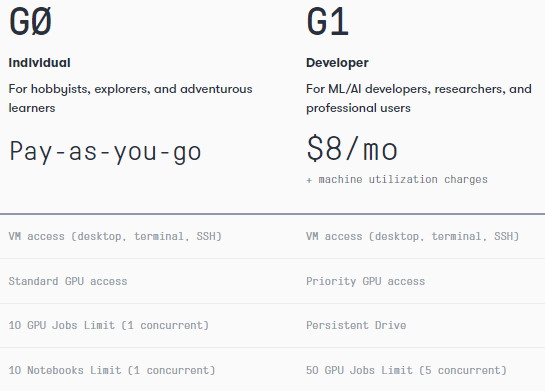Image resolution: width=545 pixels, height=391 pixels.
Task: Click the G0 plan heading
Action: (31, 22)
